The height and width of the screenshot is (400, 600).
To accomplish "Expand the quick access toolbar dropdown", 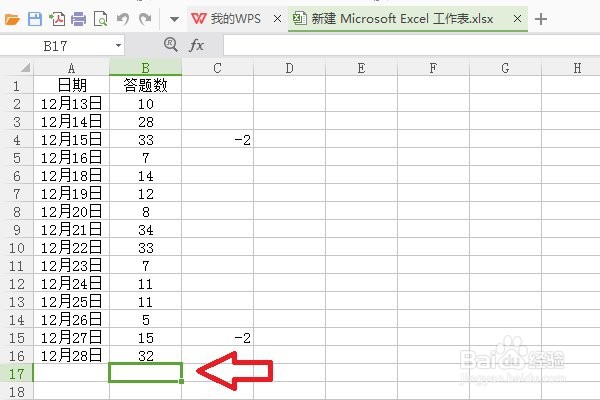I will click(x=174, y=19).
